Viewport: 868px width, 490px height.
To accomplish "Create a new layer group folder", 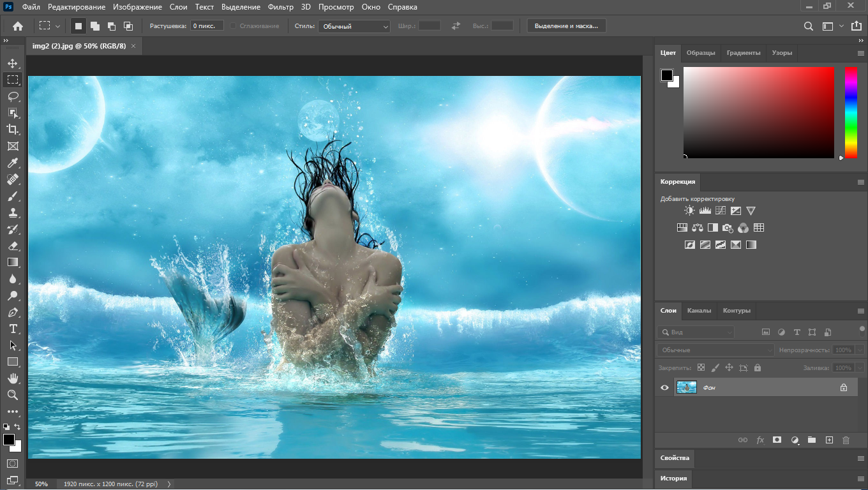I will coord(812,440).
